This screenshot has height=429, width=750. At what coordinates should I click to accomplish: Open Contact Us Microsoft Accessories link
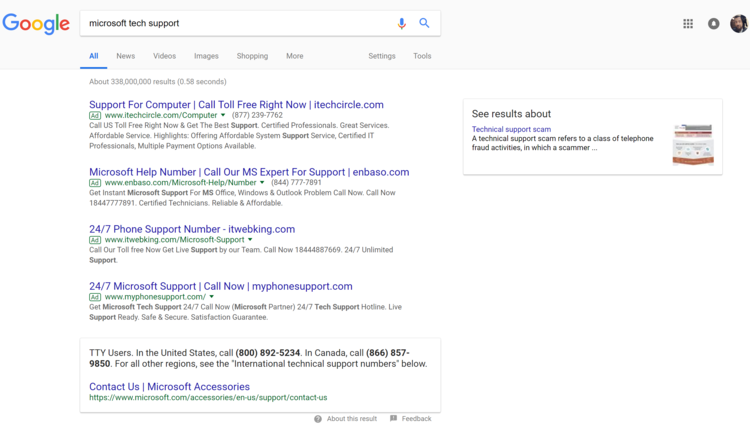pos(169,386)
